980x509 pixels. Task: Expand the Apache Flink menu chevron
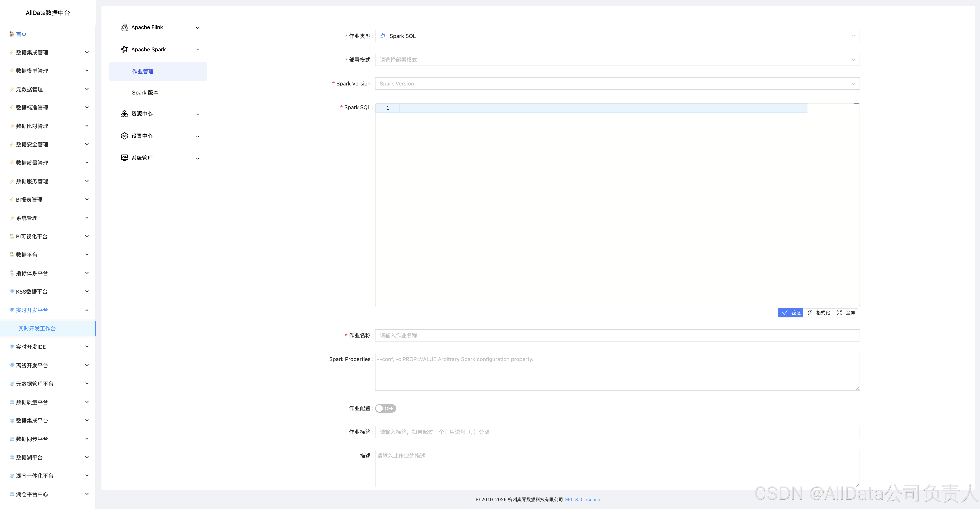197,28
